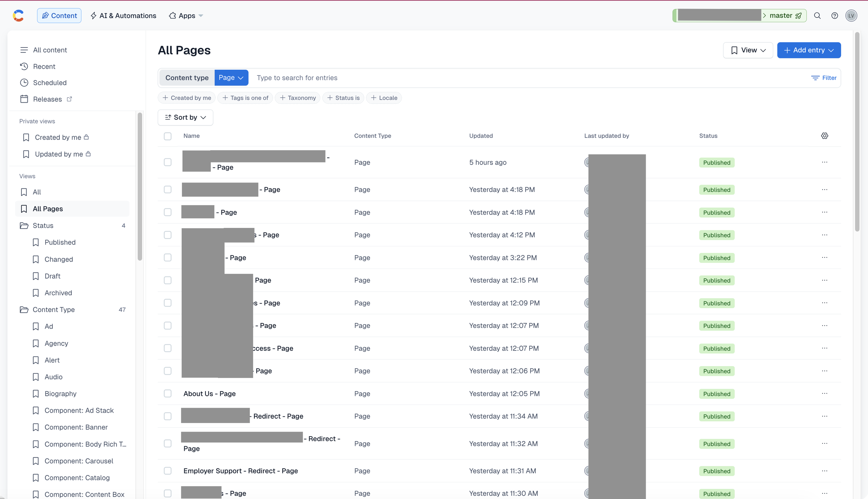868x499 pixels.
Task: Select the Employer Support Redirect row checkbox
Action: coord(168,471)
